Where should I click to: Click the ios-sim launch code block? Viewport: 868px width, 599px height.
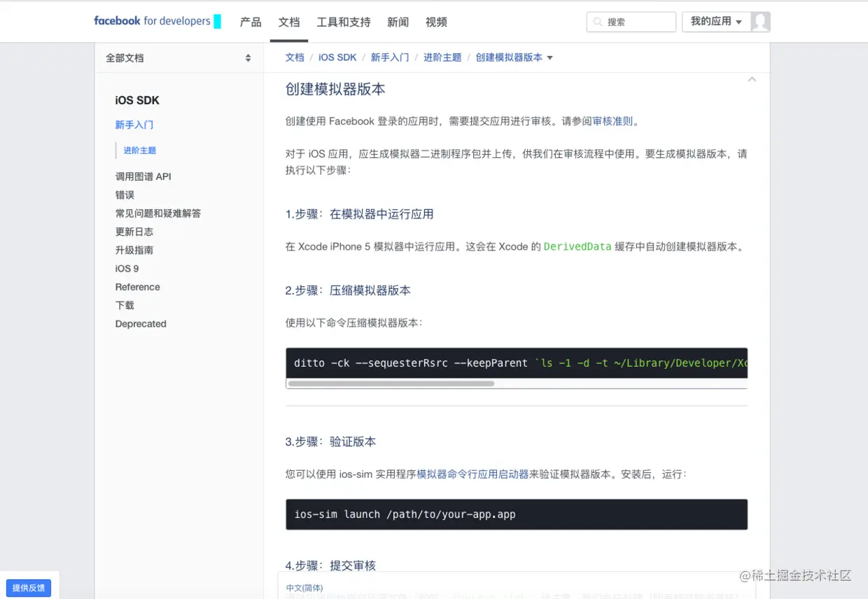coord(517,514)
